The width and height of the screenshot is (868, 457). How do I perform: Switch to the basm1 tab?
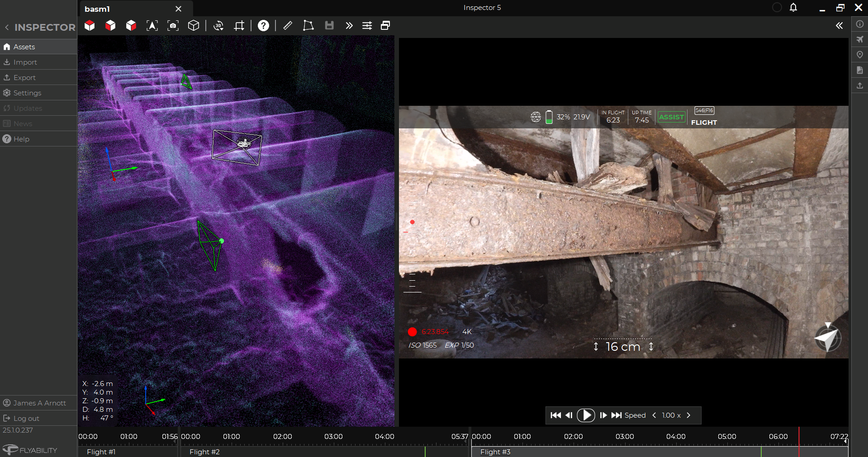[x=98, y=9]
